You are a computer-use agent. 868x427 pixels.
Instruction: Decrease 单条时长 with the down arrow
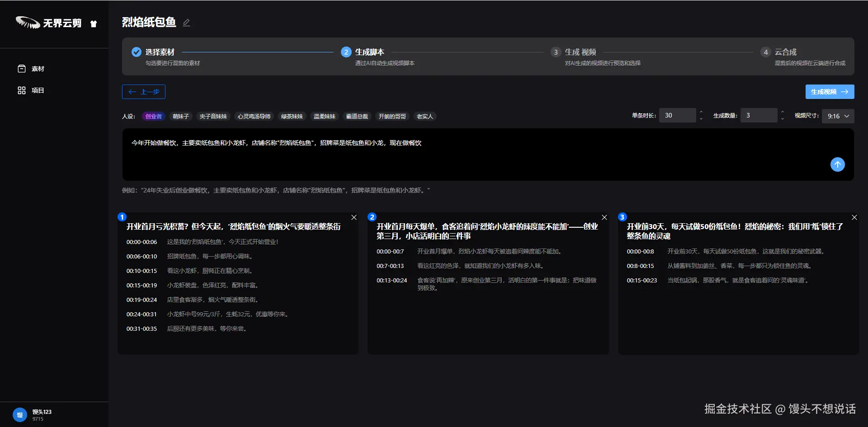(701, 119)
